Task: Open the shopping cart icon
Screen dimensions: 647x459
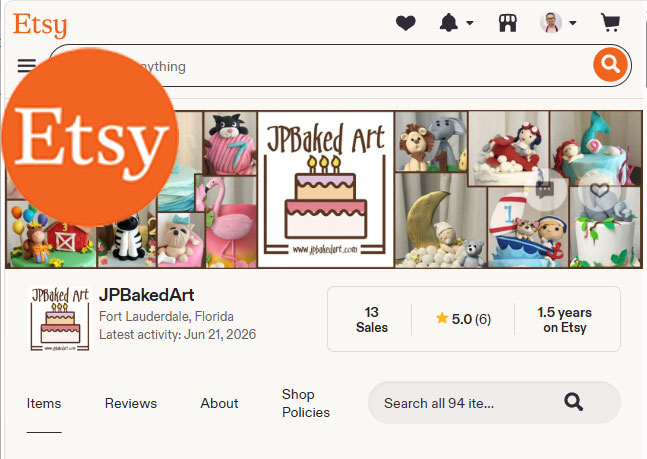Action: (610, 23)
